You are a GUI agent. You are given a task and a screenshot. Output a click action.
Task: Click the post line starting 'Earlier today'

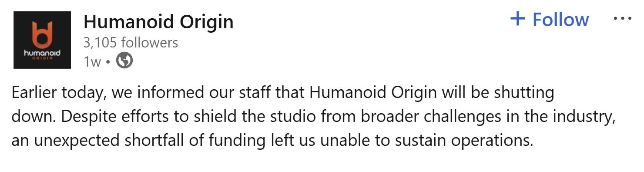click(x=283, y=93)
